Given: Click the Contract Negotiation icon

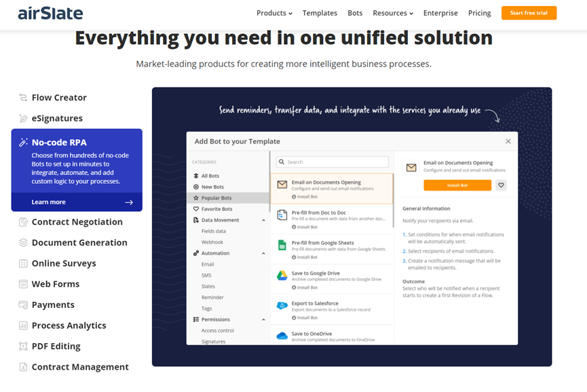Looking at the screenshot, I should pos(23,222).
